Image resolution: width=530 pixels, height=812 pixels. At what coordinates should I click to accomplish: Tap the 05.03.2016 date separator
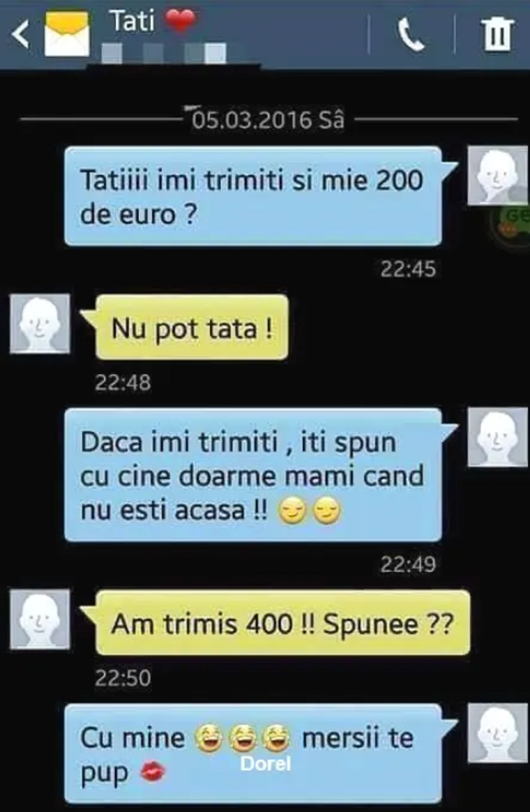tap(268, 120)
